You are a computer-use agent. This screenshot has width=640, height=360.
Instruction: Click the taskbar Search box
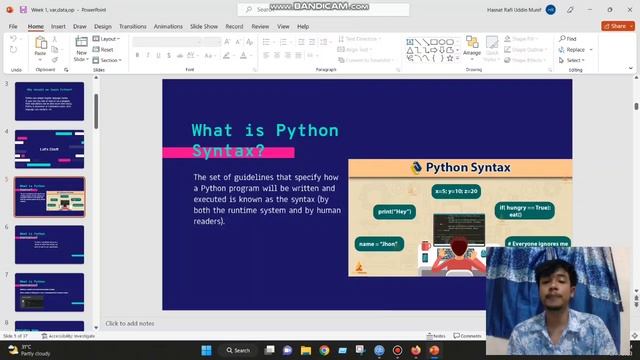[238, 350]
